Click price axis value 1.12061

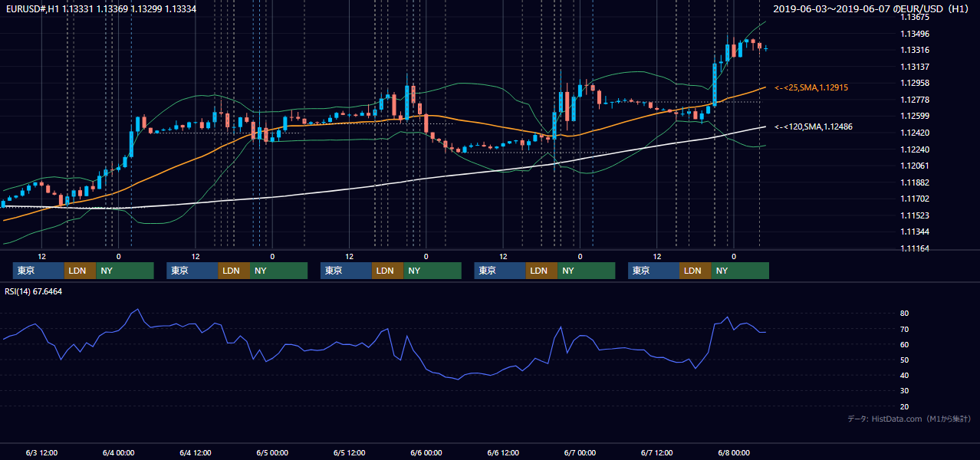[915, 166]
